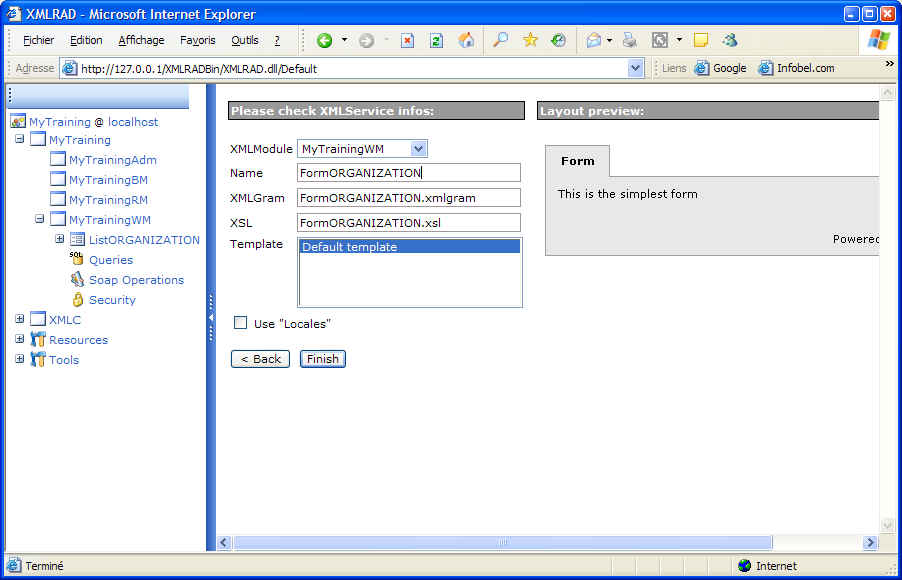Click the Refresh page icon
The height and width of the screenshot is (580, 902).
[x=436, y=41]
